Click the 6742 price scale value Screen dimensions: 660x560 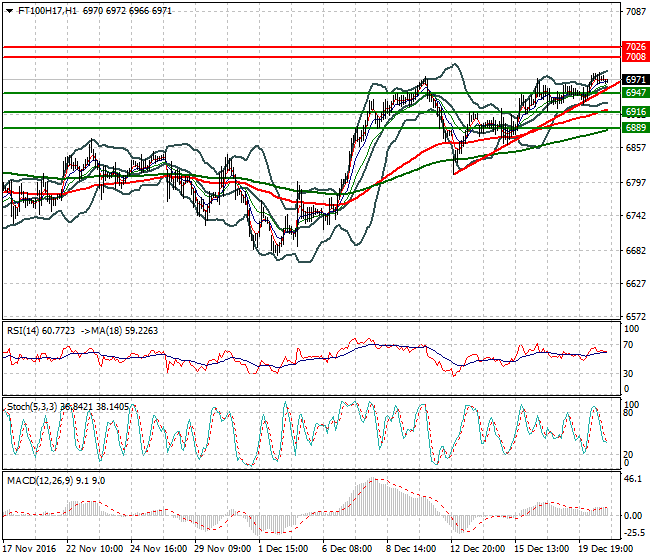coord(635,216)
